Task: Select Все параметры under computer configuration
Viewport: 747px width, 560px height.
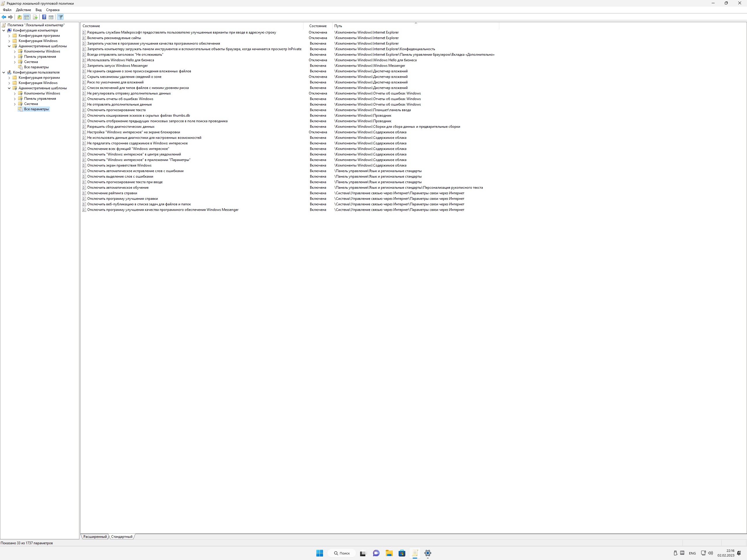Action: point(36,67)
